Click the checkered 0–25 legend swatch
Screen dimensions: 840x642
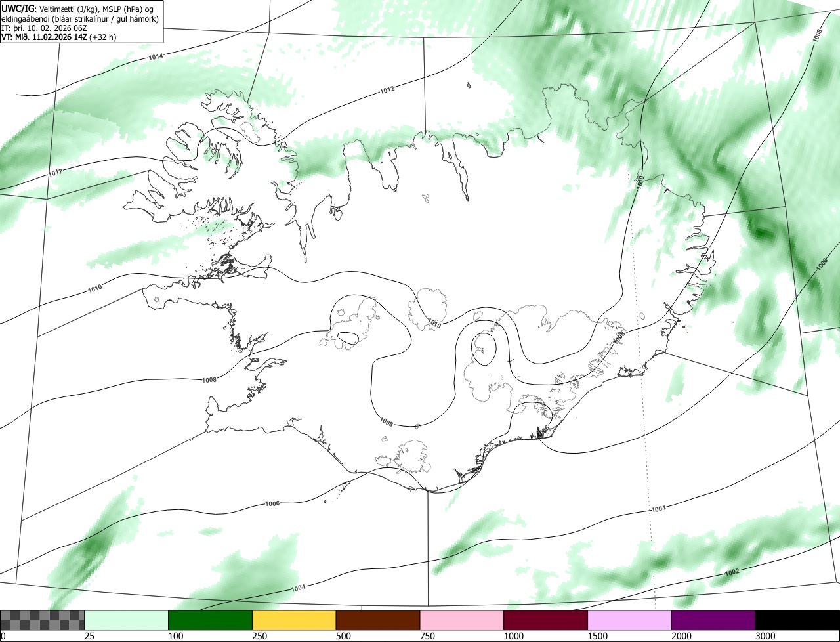coord(43,620)
